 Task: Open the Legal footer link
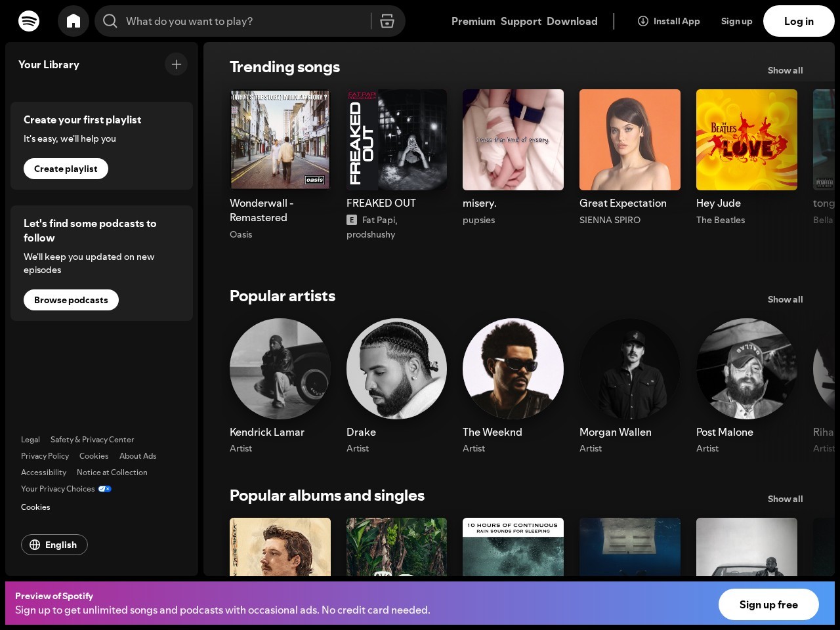click(30, 440)
